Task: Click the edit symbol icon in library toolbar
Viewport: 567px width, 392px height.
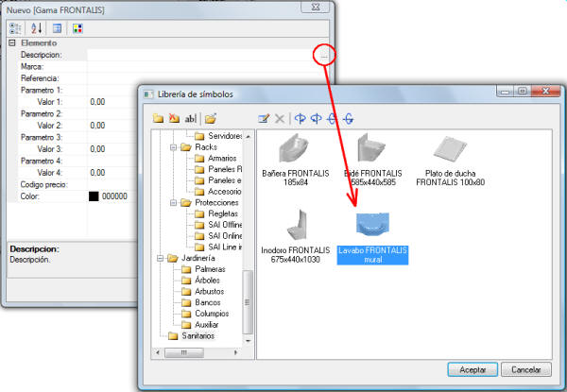Action: tap(264, 118)
